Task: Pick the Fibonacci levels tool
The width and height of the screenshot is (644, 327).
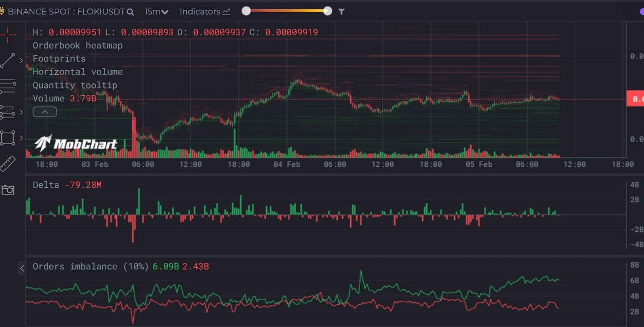Action: pyautogui.click(x=8, y=112)
